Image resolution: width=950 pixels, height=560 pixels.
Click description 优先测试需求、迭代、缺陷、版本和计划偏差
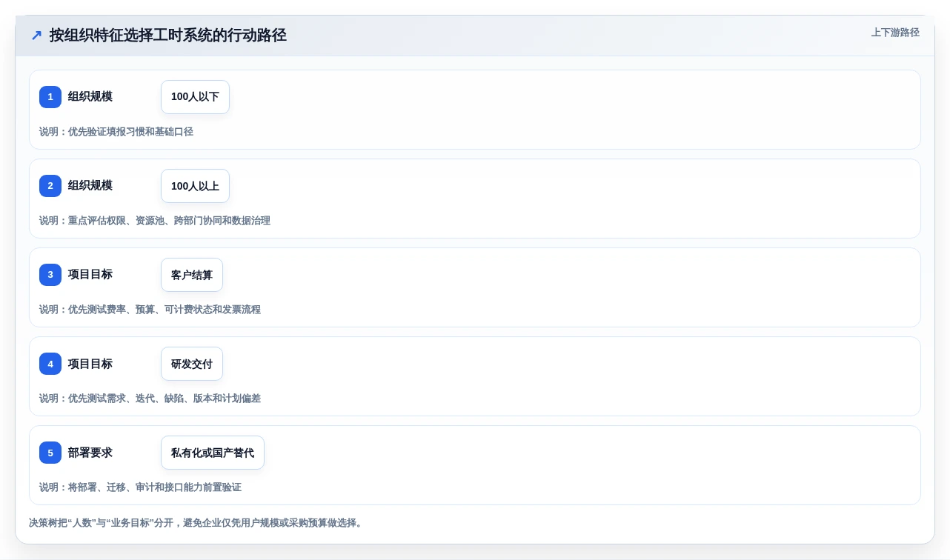[165, 399]
